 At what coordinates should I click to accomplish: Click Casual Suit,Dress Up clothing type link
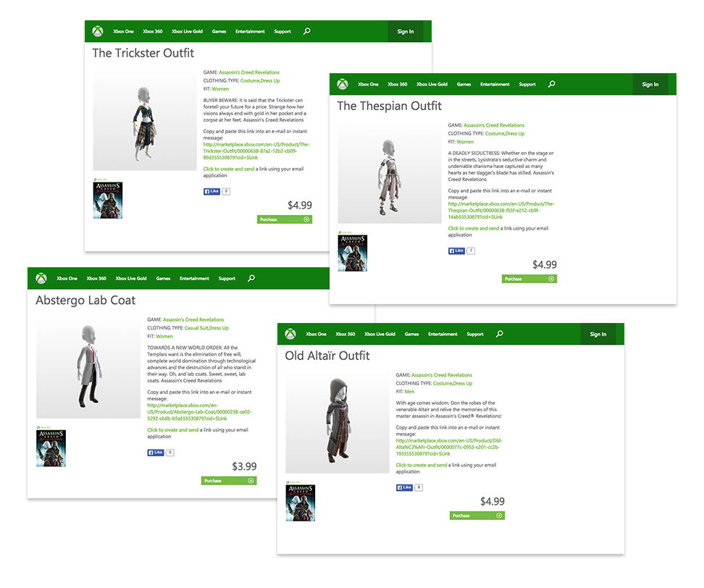206,328
